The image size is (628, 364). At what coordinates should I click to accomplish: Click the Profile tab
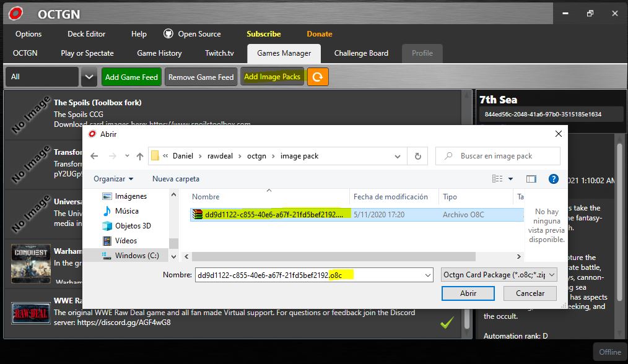click(x=422, y=53)
